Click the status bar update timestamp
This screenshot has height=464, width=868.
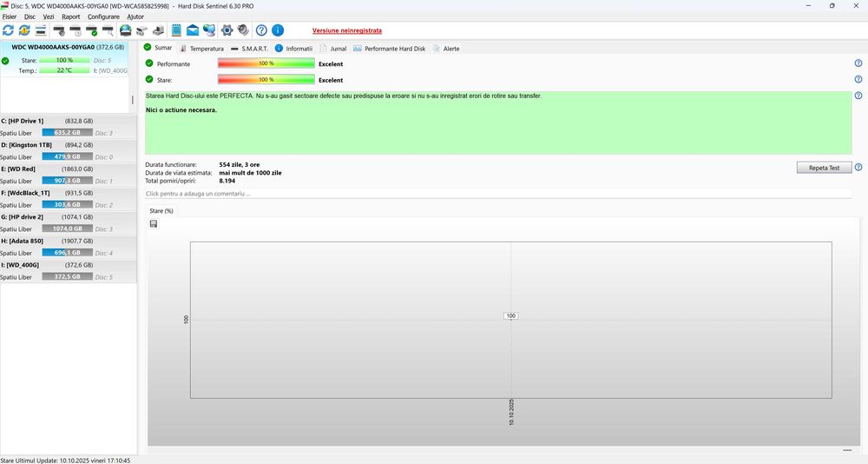(x=65, y=461)
